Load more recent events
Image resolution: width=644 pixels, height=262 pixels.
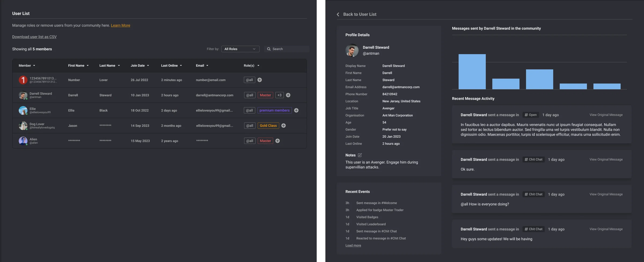[x=353, y=245]
